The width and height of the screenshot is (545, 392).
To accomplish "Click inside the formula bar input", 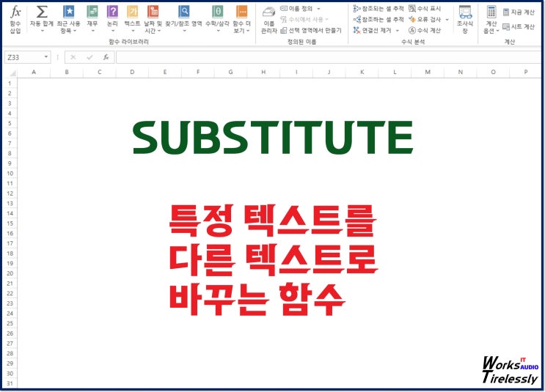I will coord(329,57).
